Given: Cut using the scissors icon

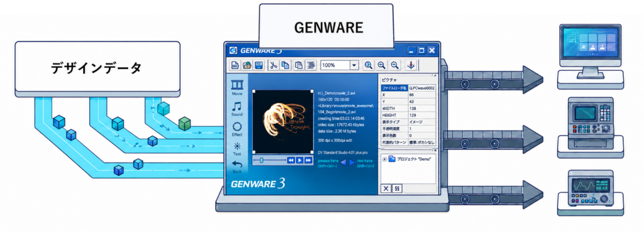Looking at the screenshot, I should [273, 65].
